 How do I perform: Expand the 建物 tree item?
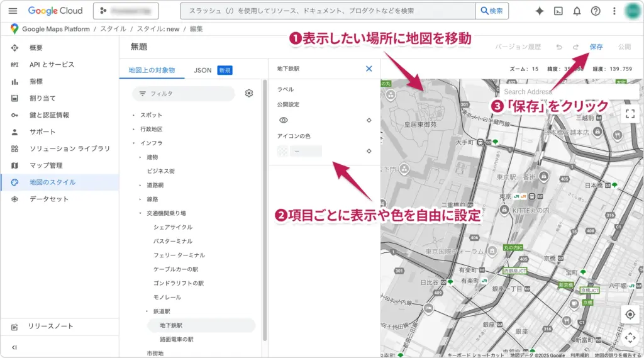click(x=140, y=157)
